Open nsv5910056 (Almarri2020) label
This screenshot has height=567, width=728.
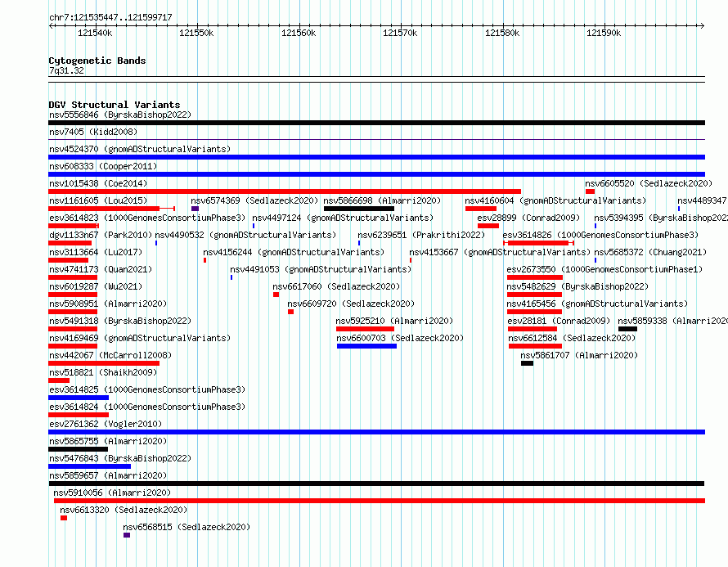tap(112, 493)
